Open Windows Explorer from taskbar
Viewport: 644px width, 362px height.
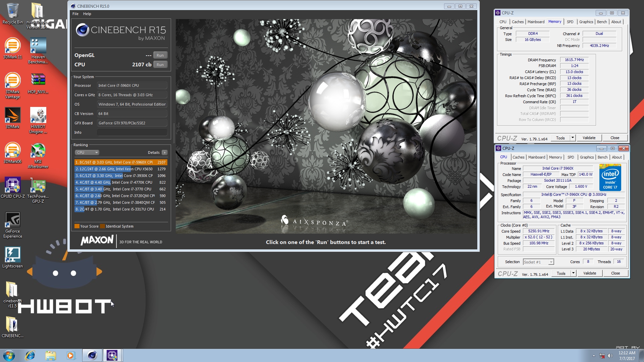(50, 355)
